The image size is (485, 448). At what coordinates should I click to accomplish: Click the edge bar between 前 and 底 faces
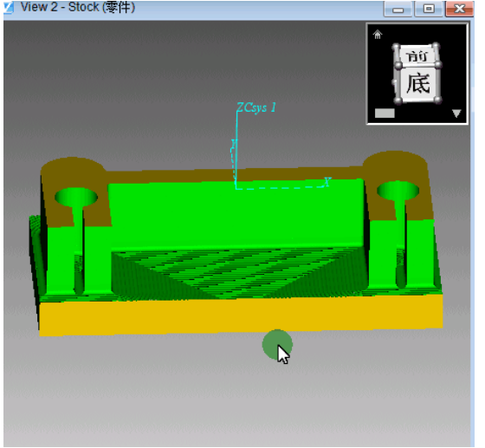pyautogui.click(x=418, y=65)
